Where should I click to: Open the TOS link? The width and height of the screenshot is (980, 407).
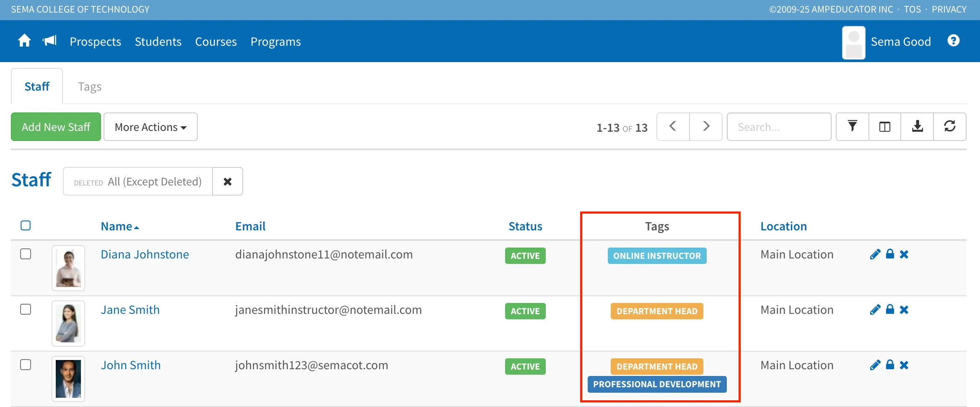click(x=913, y=9)
